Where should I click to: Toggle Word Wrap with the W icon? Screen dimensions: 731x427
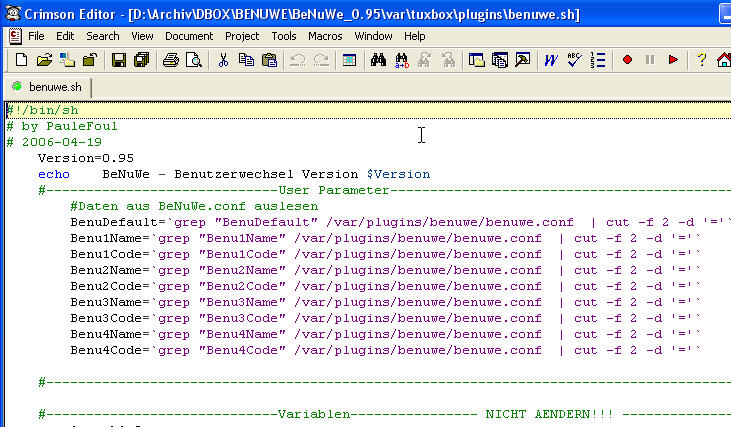click(x=551, y=61)
